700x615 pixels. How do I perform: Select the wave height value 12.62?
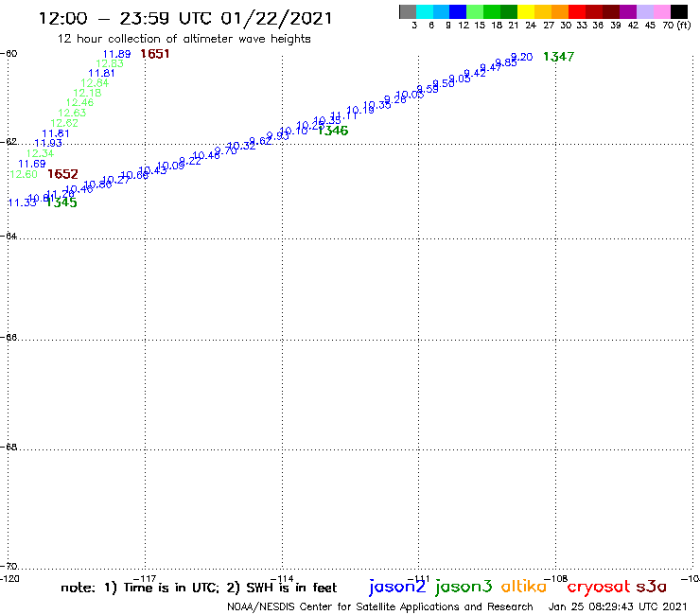(64, 123)
